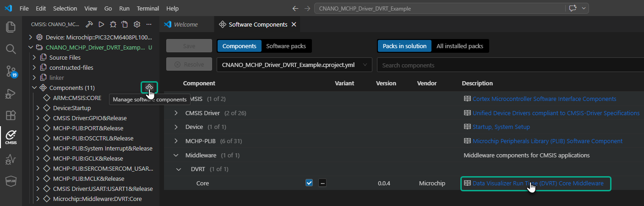
Task: Click the open file icon in CMSIS panel header
Action: [125, 24]
